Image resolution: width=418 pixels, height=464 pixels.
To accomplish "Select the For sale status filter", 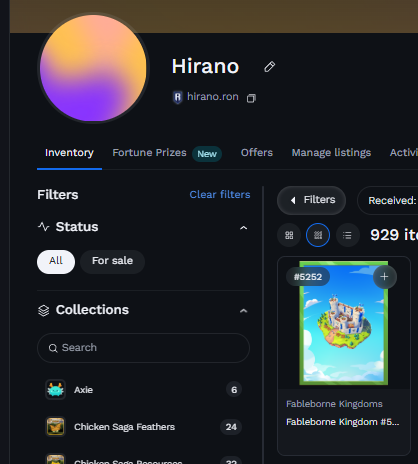I will pos(112,262).
